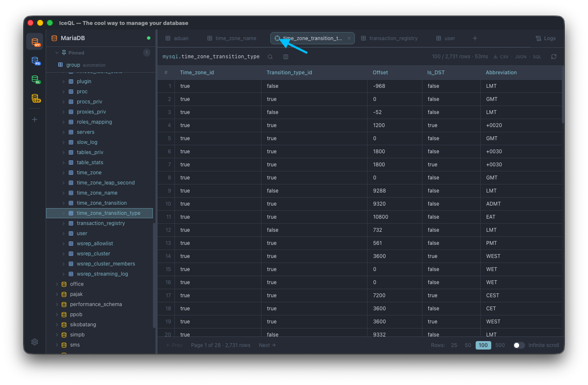This screenshot has height=385, width=588.
Task: Go to the Next page
Action: coord(267,345)
